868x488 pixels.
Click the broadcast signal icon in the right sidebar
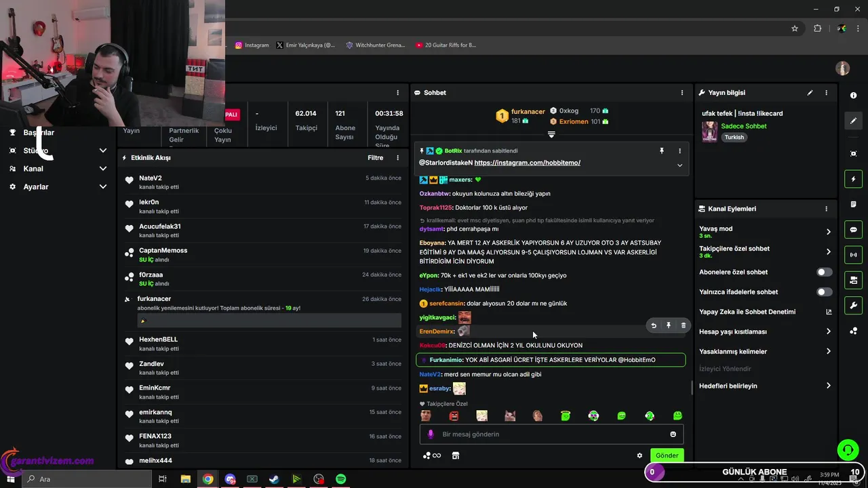853,255
